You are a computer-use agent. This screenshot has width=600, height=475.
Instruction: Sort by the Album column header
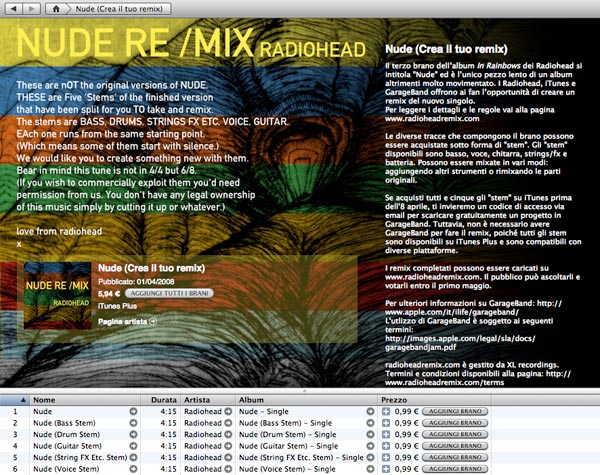click(x=307, y=400)
